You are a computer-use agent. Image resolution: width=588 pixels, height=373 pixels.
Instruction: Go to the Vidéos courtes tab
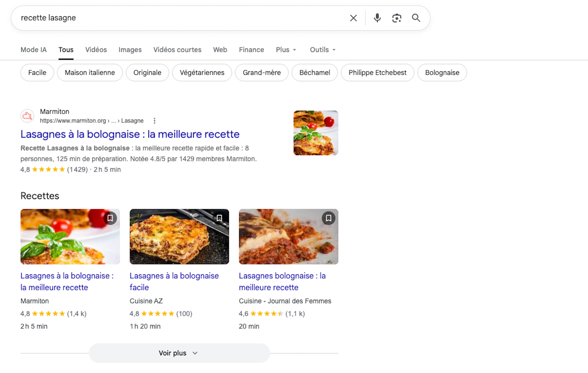(177, 50)
